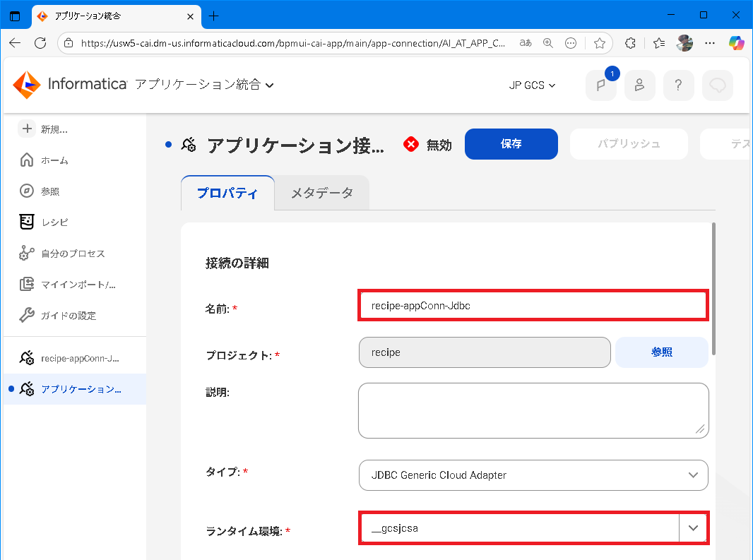Add page to favorites star icon
This screenshot has height=560, width=753.
599,43
